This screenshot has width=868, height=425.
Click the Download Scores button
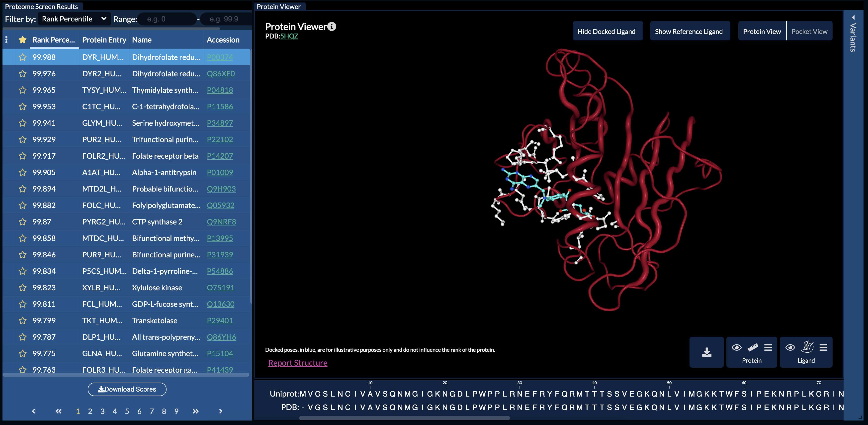(x=127, y=389)
